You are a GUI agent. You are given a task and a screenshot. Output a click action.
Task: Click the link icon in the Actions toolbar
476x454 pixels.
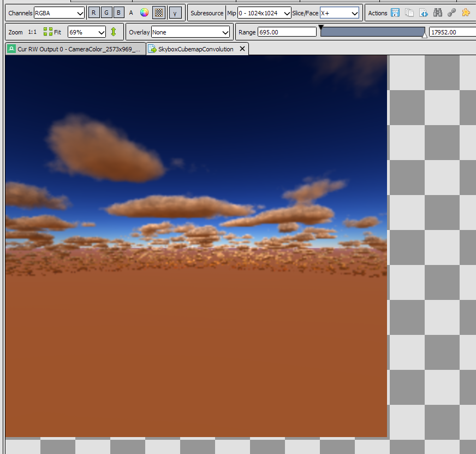[451, 12]
